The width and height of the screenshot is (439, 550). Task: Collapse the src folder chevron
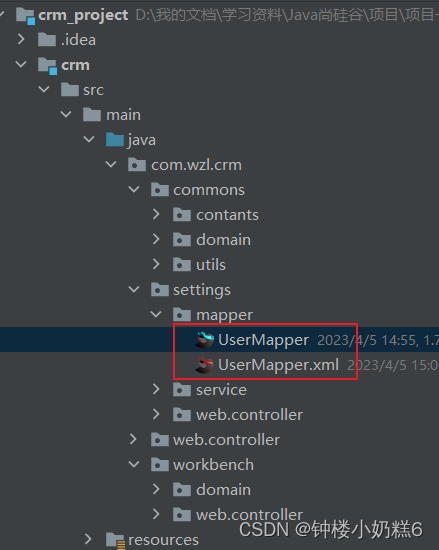44,89
